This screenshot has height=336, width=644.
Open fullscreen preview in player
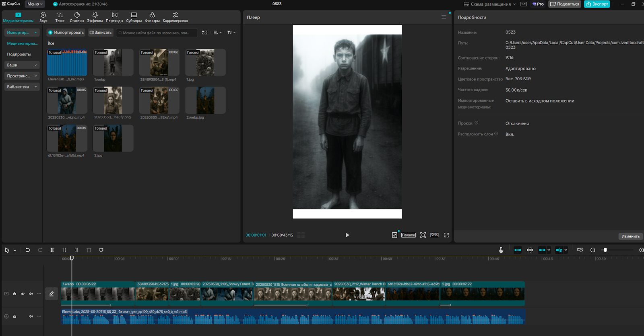(446, 235)
